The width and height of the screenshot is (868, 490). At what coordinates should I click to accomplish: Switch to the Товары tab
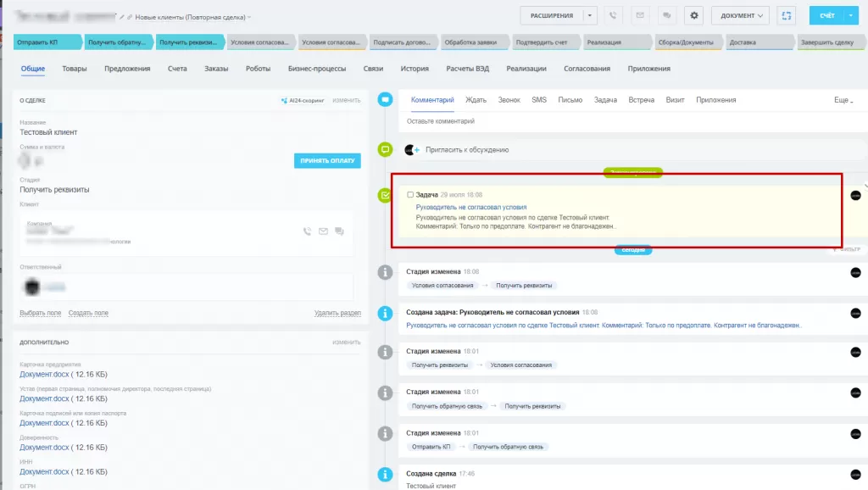point(75,69)
